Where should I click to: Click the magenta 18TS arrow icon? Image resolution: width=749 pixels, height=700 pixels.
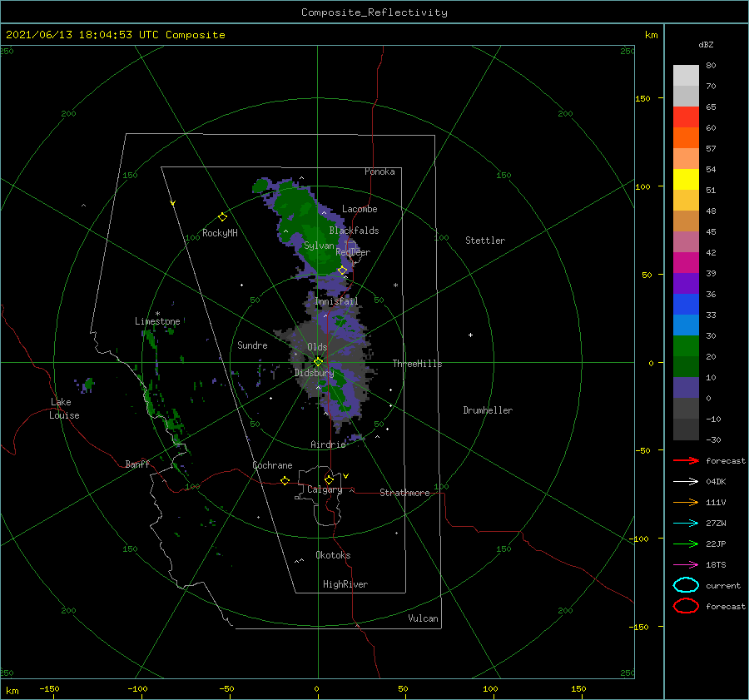point(686,565)
